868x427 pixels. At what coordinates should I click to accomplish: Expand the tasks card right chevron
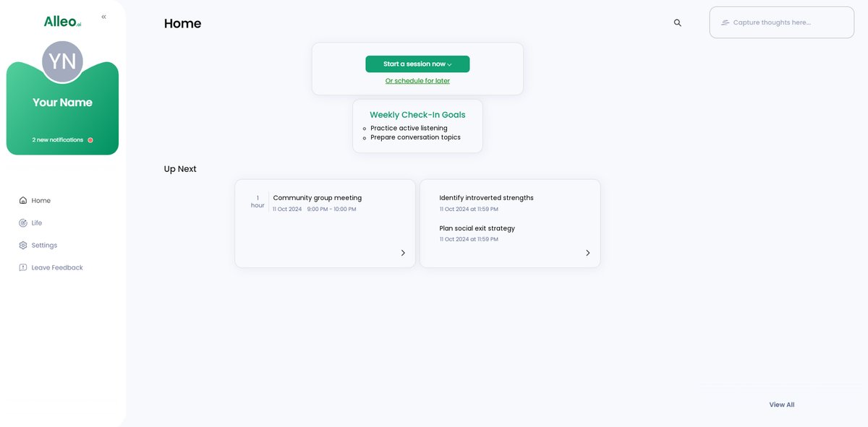(x=587, y=253)
